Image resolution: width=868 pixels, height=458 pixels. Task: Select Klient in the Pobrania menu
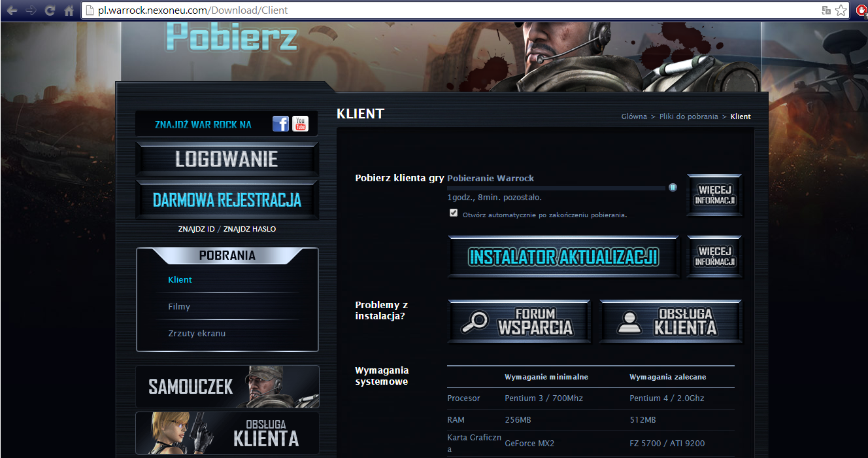(x=180, y=279)
